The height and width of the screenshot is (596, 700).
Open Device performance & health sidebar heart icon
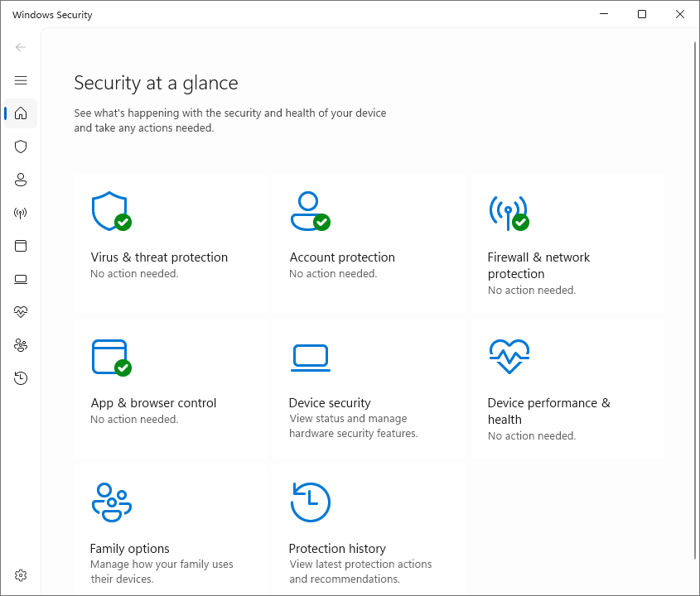[x=21, y=312]
